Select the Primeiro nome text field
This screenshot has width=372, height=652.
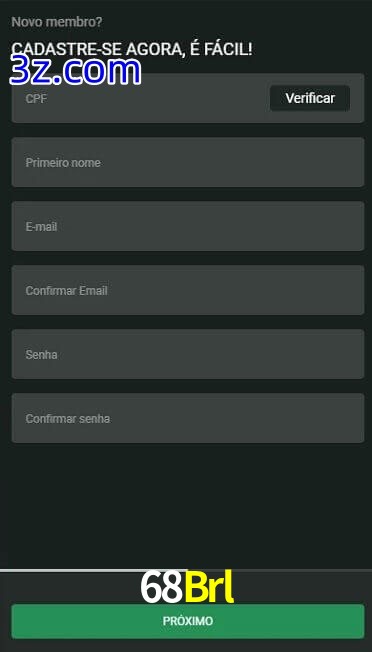(188, 162)
